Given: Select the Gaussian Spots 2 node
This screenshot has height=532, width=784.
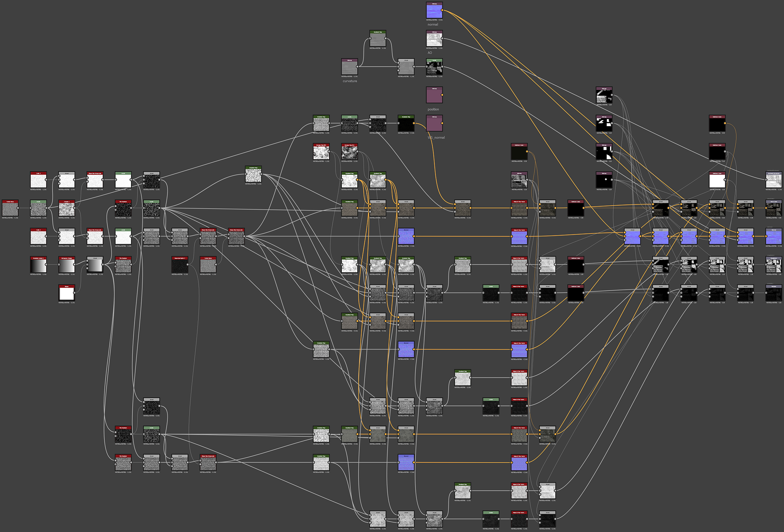Looking at the screenshot, I should [180, 265].
